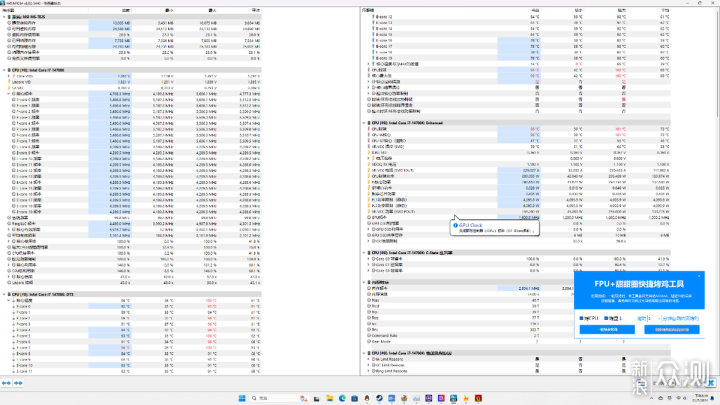720x405 pixels.
Task: Click right panel 平均 (average) column header
Action: (x=665, y=10)
